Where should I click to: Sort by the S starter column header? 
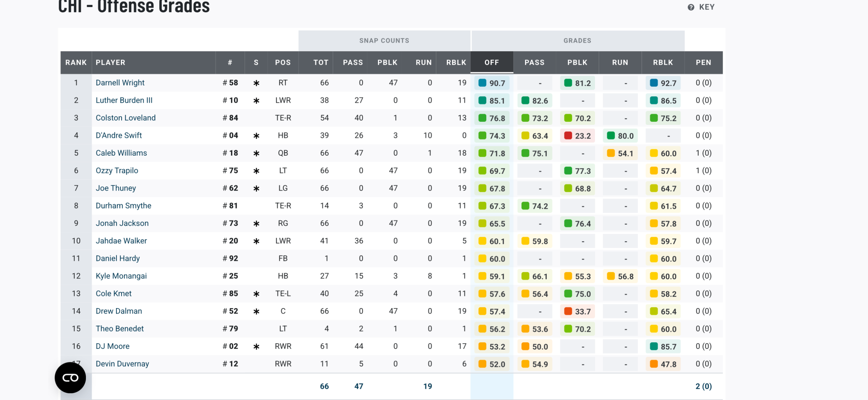click(x=256, y=62)
